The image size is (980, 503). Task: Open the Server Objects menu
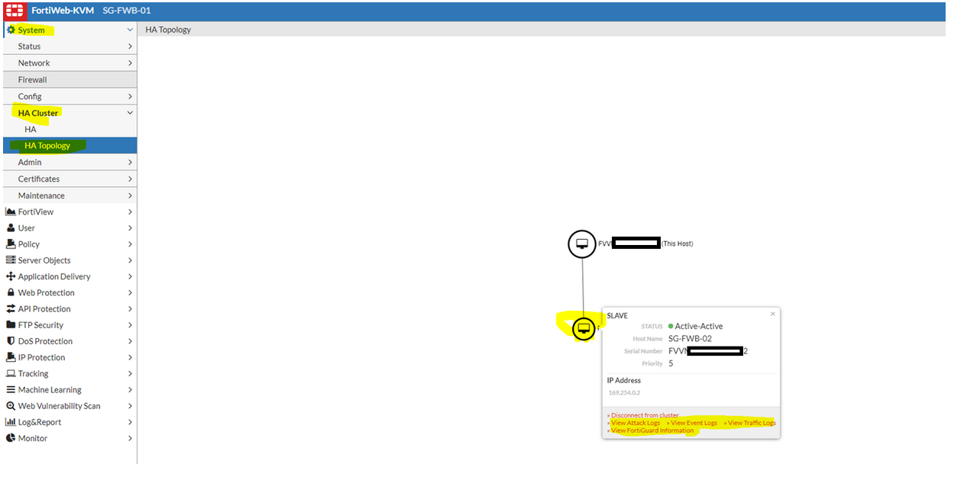coord(70,260)
